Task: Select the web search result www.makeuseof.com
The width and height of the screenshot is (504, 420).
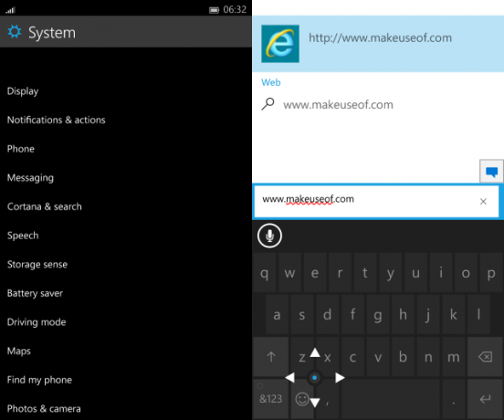Action: click(338, 105)
